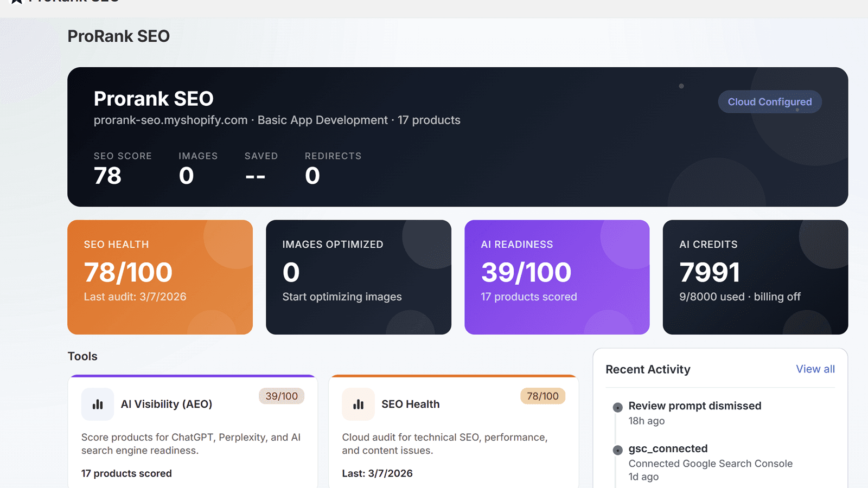Click the AI Visibility bar chart icon
868x488 pixels.
click(98, 404)
